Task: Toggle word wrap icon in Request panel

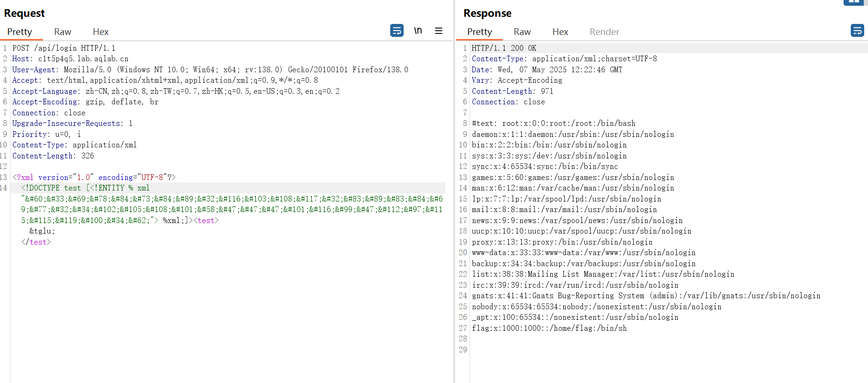Action: [x=397, y=31]
